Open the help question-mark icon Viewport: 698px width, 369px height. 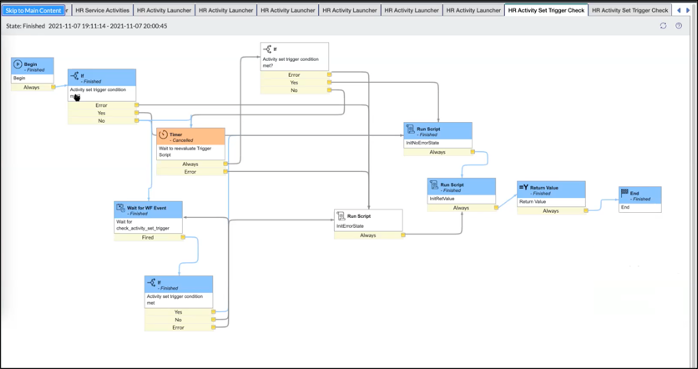(x=678, y=26)
